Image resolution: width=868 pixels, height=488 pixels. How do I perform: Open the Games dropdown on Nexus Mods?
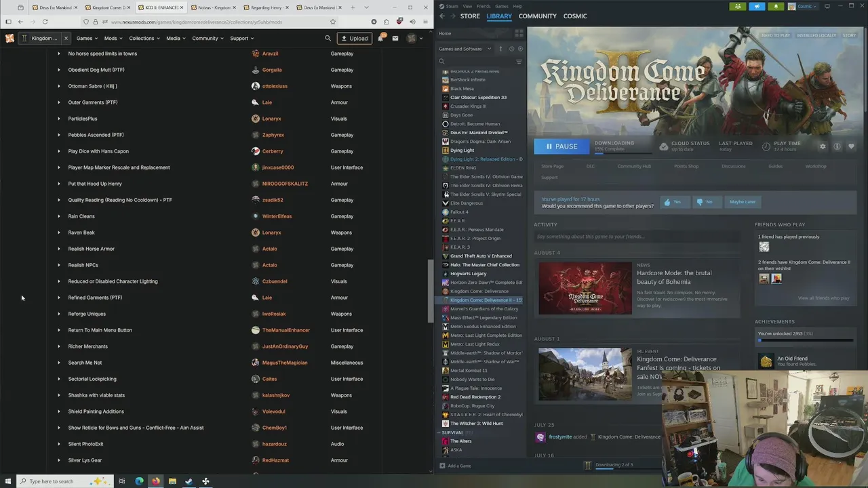[x=87, y=39]
